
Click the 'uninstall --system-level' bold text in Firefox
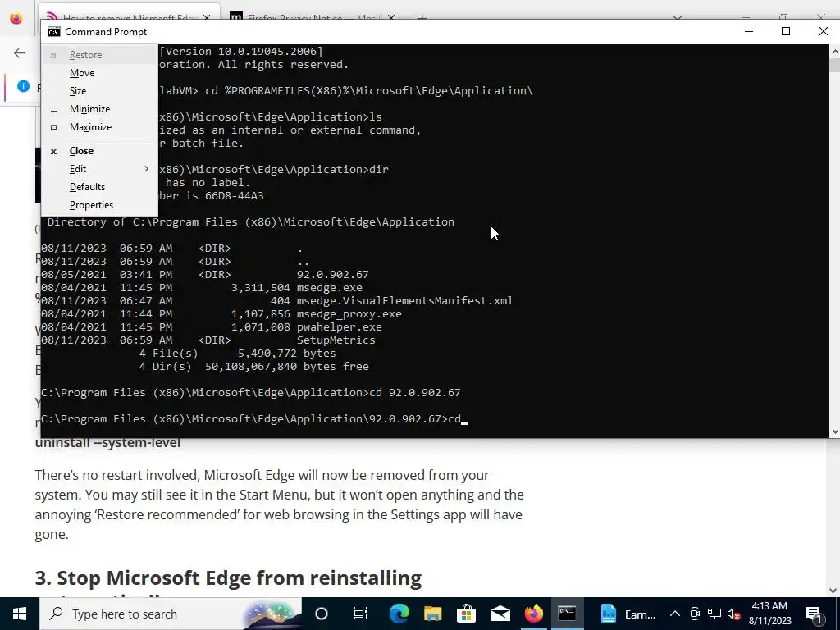tap(107, 443)
